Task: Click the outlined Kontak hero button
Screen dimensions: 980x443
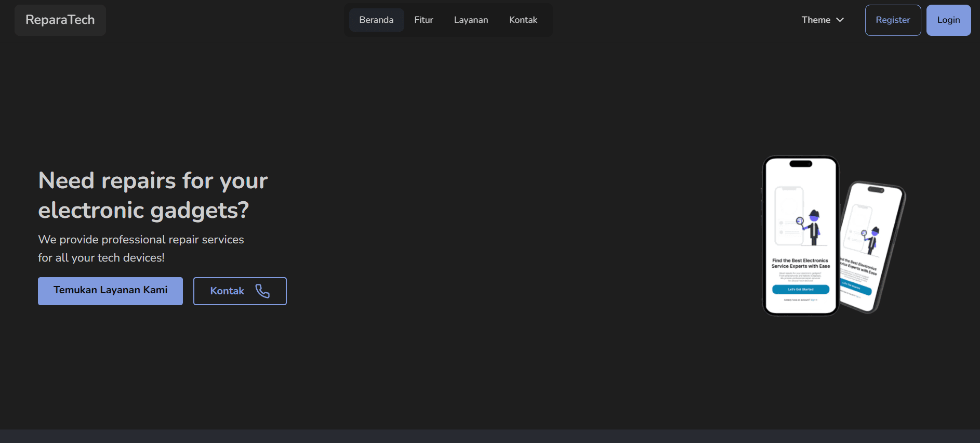Action: point(240,291)
